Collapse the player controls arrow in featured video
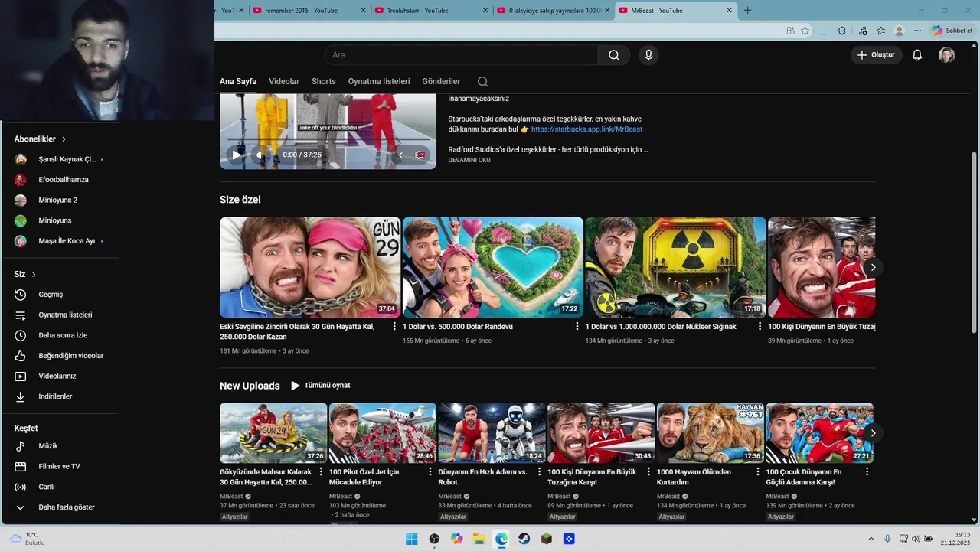This screenshot has width=980, height=551. pos(400,155)
